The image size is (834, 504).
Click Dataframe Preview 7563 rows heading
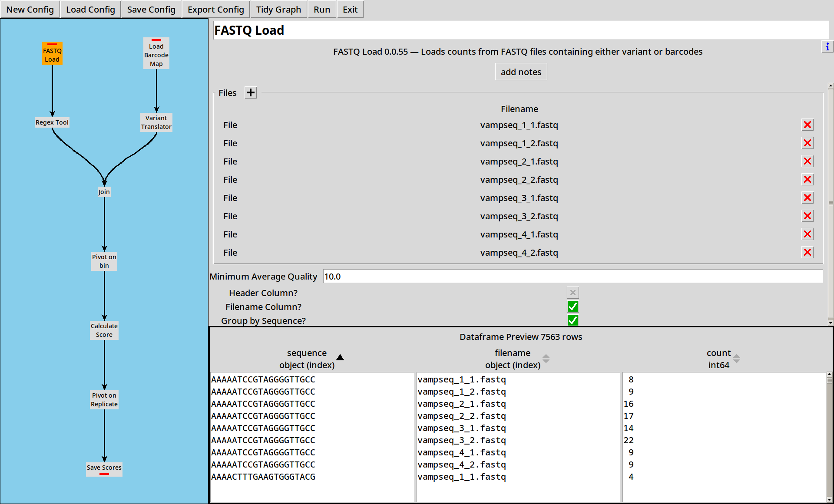(521, 337)
